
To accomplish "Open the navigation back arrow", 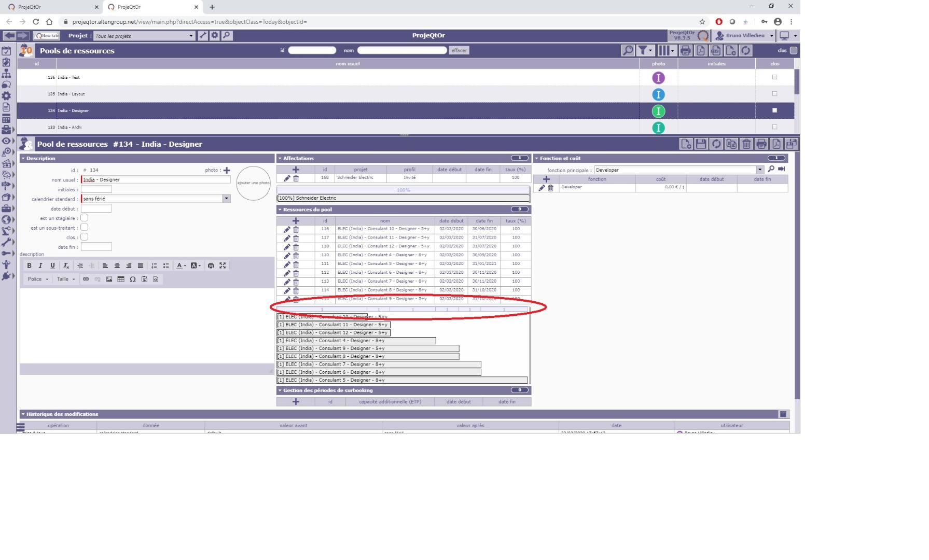I will point(9,35).
